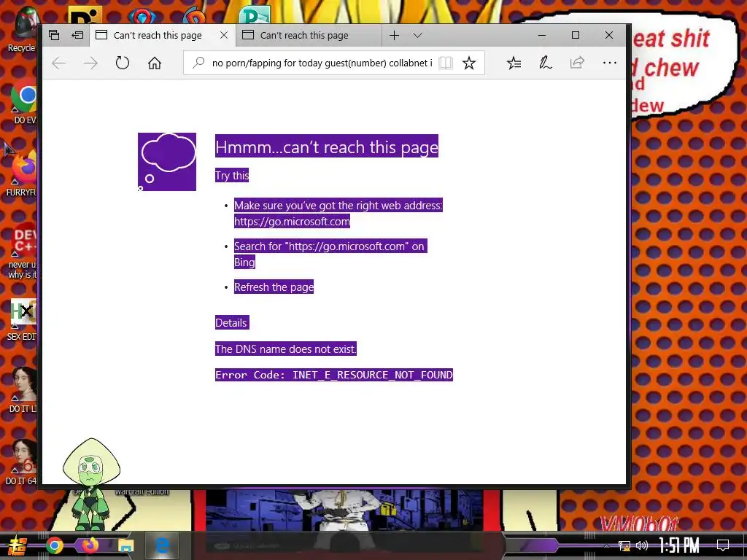Click the https://go.microsoft.com address text
Image resolution: width=747 pixels, height=560 pixels.
click(292, 222)
